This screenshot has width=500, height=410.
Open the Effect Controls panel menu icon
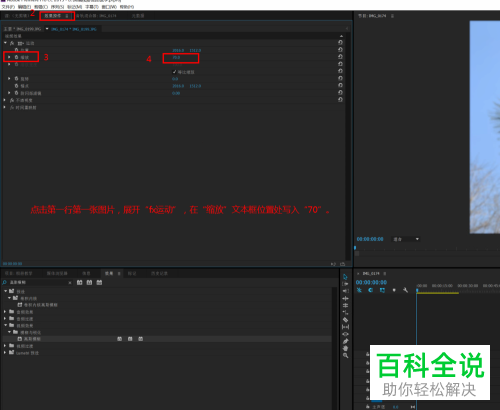(x=67, y=16)
